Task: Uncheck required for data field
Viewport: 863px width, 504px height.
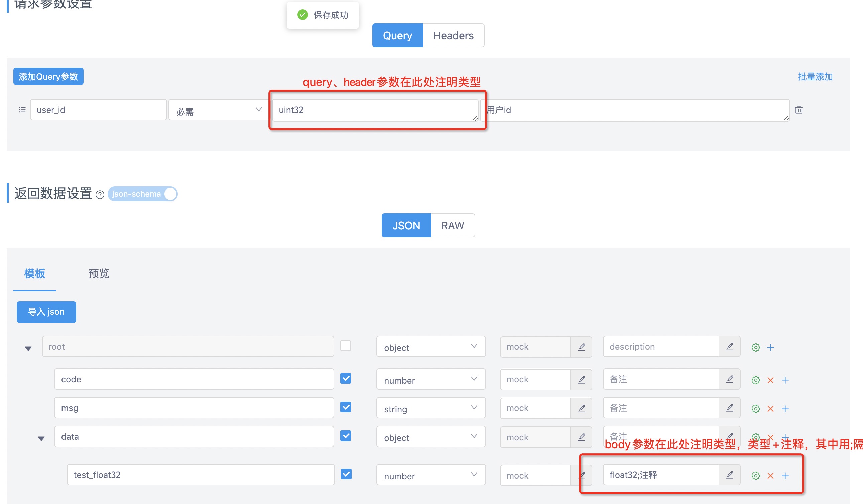Action: (x=346, y=436)
